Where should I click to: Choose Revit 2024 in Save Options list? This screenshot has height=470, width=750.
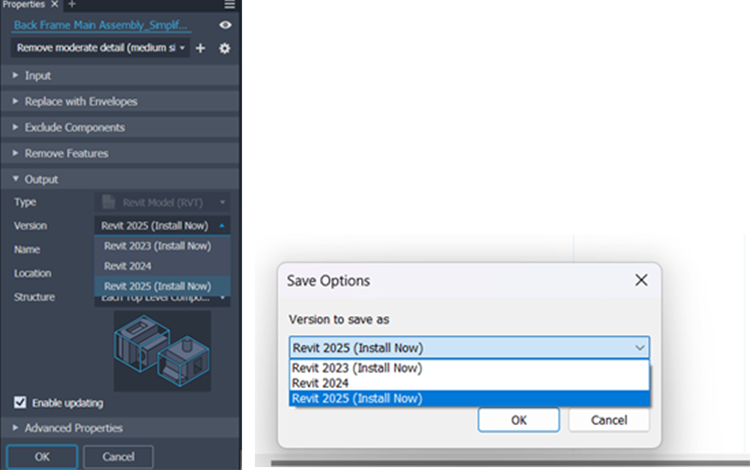point(469,383)
